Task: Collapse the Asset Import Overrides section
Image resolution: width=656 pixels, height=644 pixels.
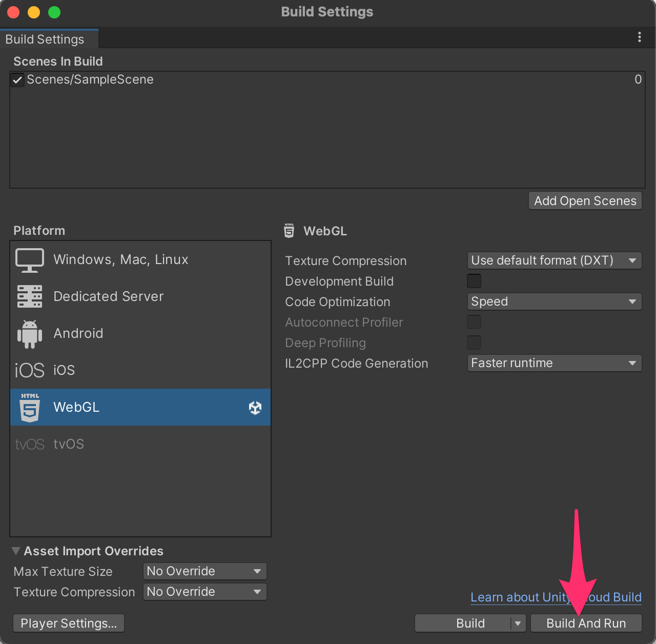Action: point(16,551)
